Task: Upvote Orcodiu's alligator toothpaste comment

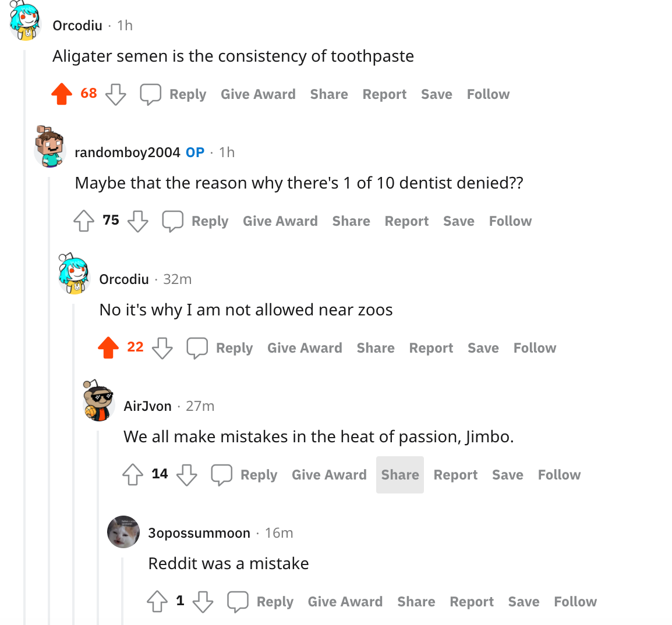Action: 62,94
